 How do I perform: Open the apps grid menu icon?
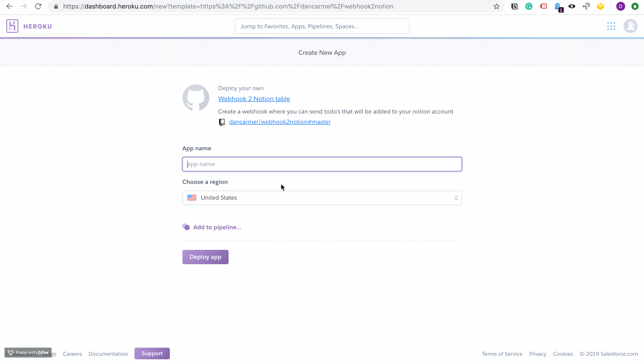coord(611,26)
